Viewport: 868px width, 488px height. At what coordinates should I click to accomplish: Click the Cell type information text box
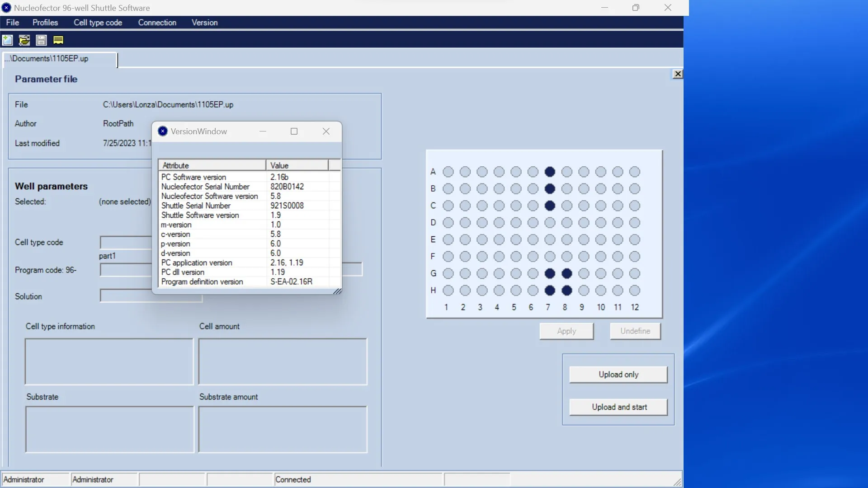pyautogui.click(x=109, y=362)
